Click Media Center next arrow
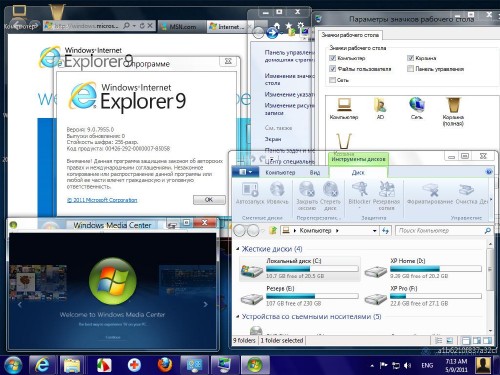This screenshot has width=500, height=375. [205, 304]
